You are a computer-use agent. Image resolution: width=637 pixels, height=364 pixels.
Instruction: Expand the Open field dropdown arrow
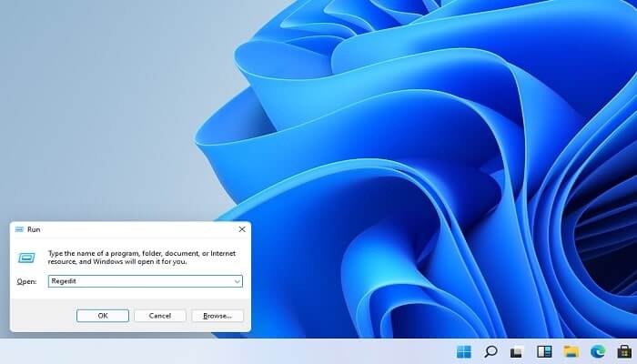(x=237, y=282)
